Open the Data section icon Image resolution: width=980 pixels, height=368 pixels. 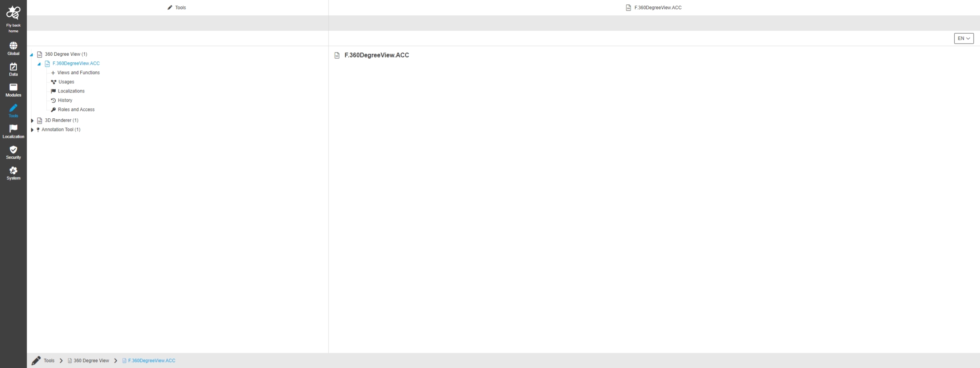click(13, 66)
